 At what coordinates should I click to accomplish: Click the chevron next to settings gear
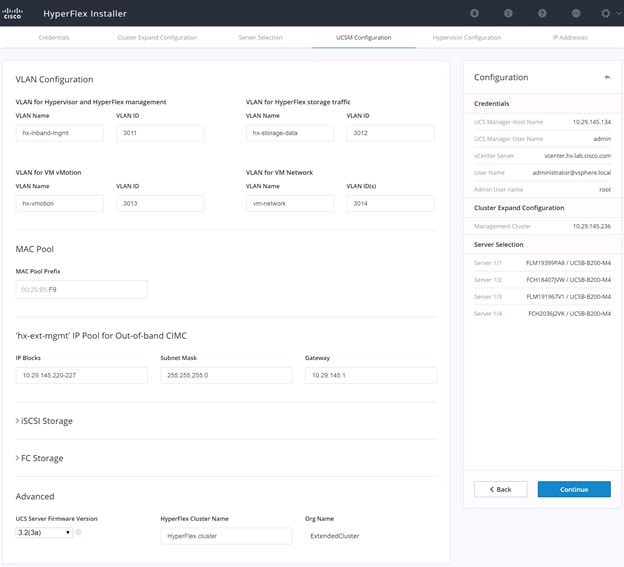click(619, 13)
